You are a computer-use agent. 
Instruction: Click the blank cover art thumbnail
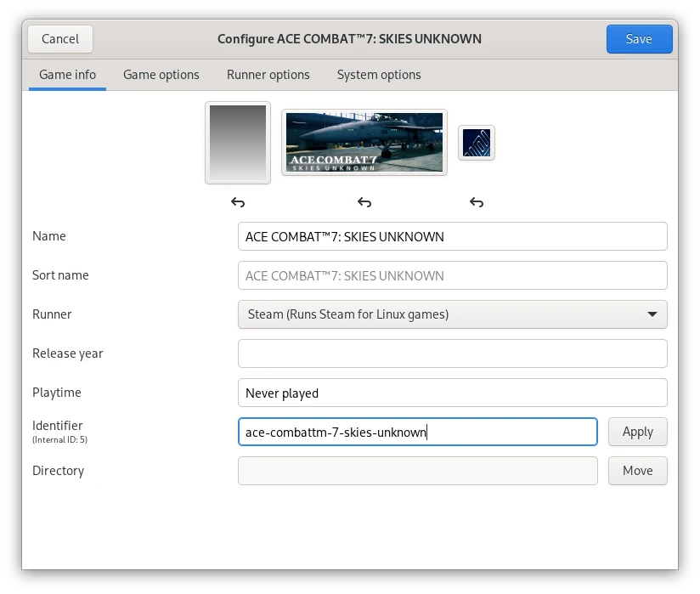[x=238, y=142]
